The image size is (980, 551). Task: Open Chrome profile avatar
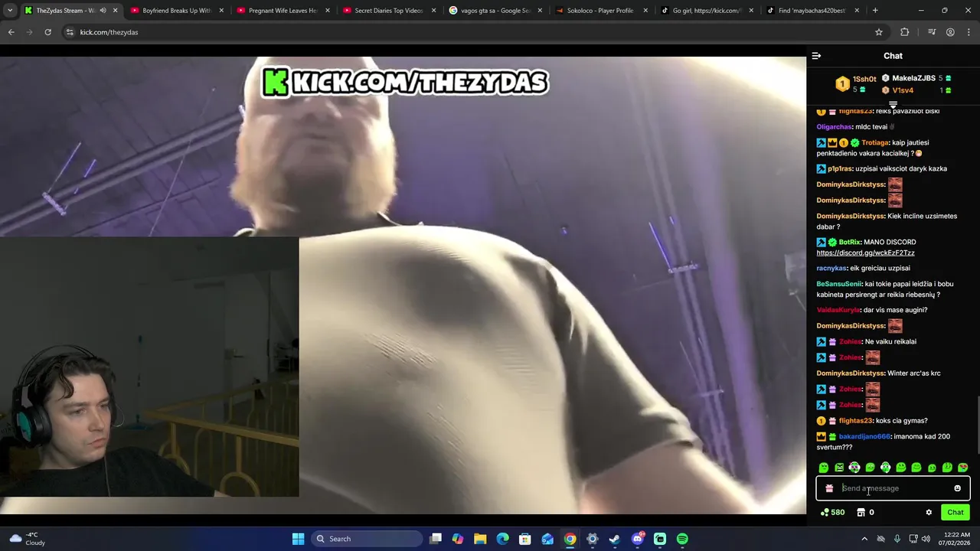click(950, 32)
